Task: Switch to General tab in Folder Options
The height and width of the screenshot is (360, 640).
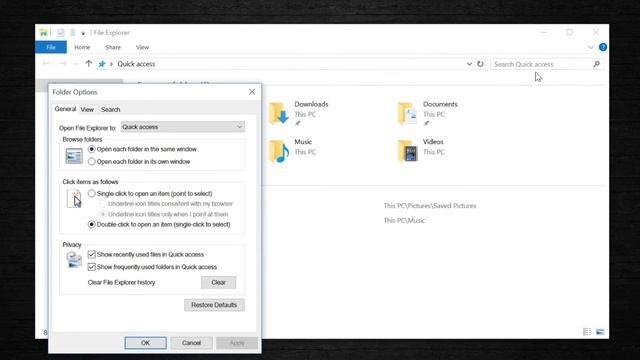Action: tap(65, 109)
